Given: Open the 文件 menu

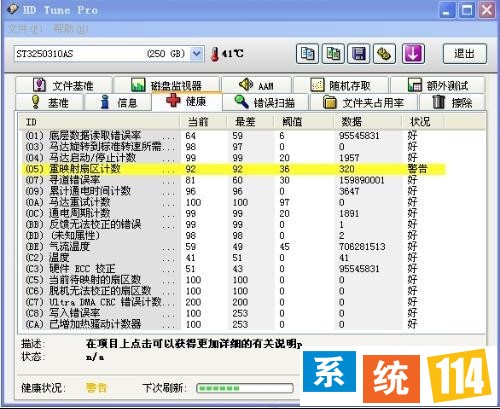Looking at the screenshot, I should 25,29.
